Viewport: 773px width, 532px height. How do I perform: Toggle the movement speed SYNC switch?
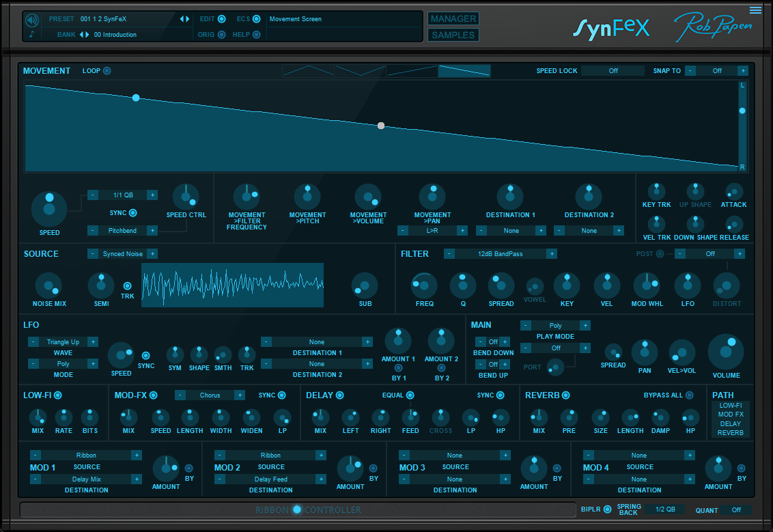pyautogui.click(x=133, y=213)
